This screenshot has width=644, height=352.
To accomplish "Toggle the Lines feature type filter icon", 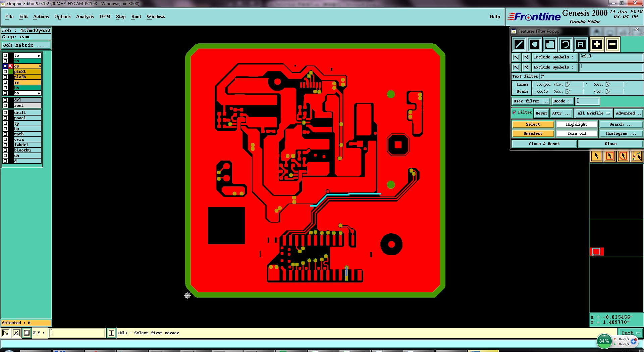I will pyautogui.click(x=519, y=44).
